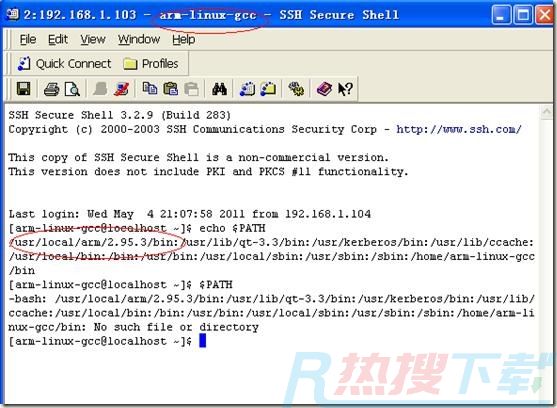Click the Find binoculars icon
The width and height of the screenshot is (557, 408).
tap(219, 89)
